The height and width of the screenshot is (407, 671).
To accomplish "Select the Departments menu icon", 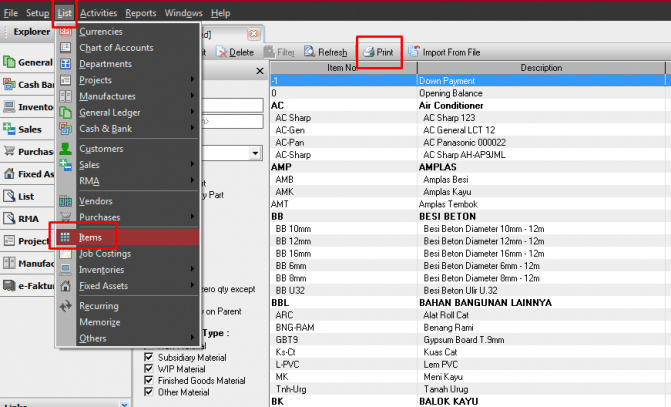I will click(x=66, y=64).
